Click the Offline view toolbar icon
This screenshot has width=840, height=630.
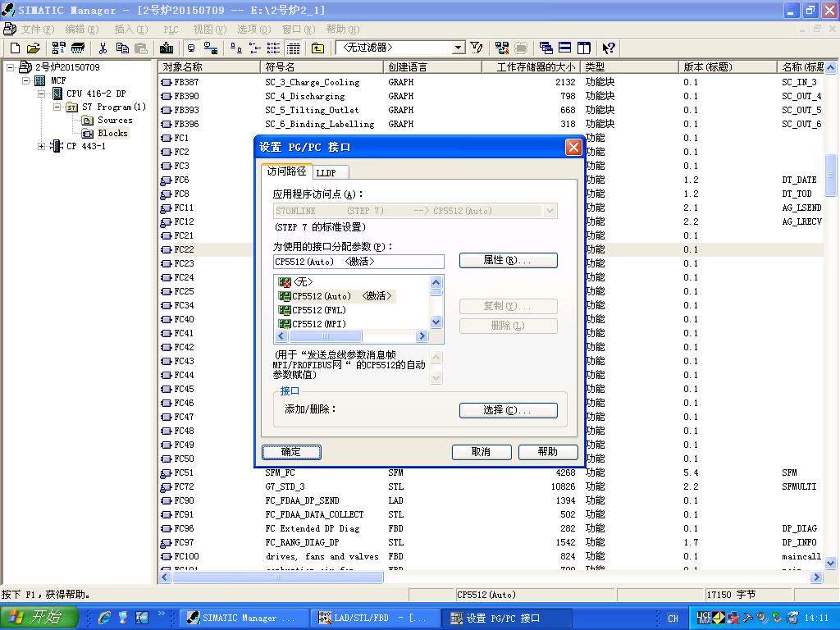[x=191, y=48]
